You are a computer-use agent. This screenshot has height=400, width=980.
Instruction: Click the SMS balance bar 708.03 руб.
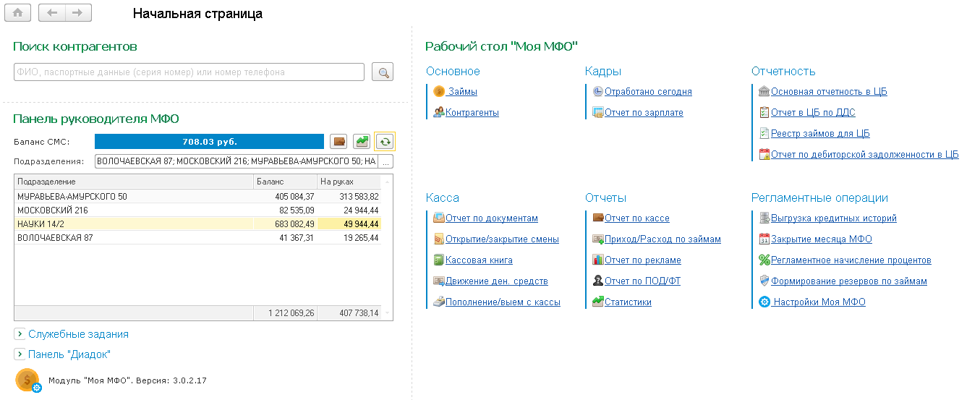[210, 142]
